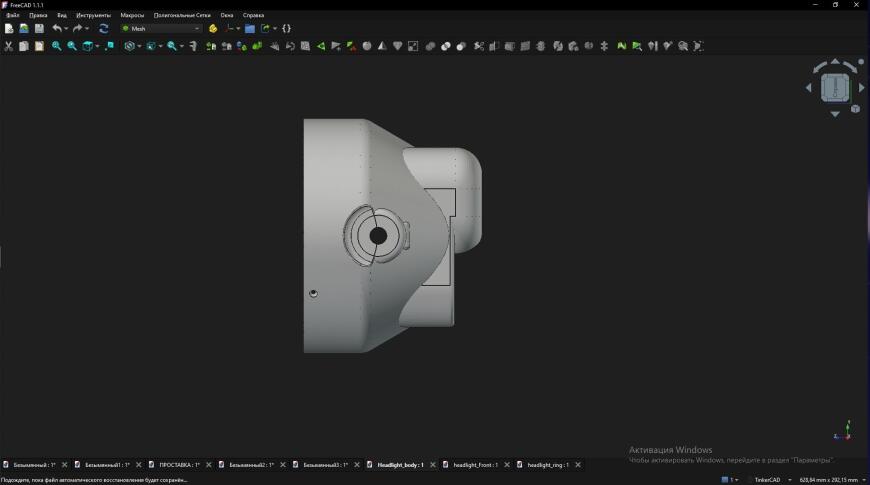Undo the last action
870x485 pixels.
(57, 28)
